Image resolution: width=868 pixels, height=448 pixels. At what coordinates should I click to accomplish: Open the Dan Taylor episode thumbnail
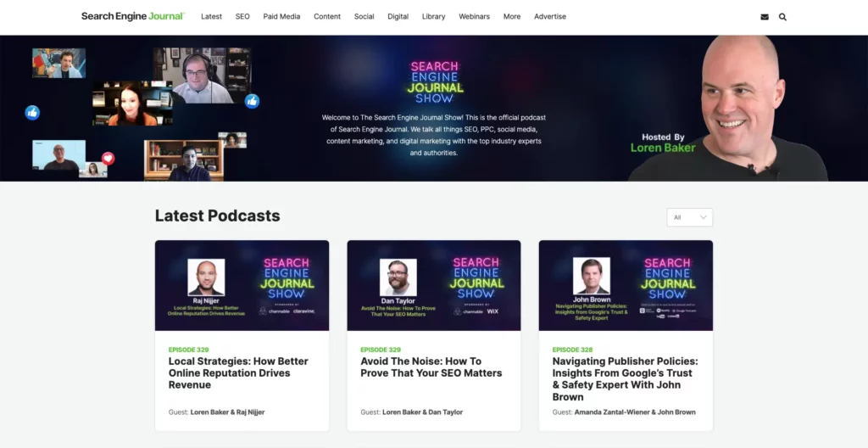tap(434, 286)
